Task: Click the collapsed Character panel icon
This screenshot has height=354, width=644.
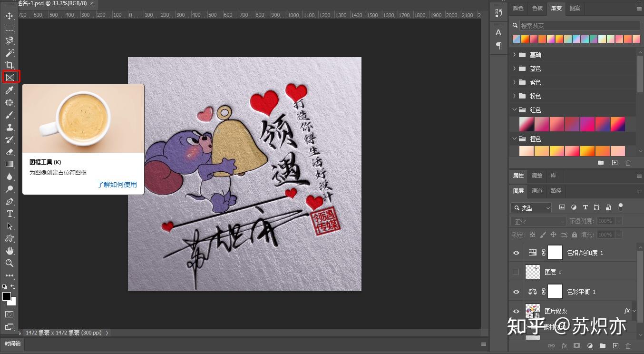Action: [x=498, y=32]
